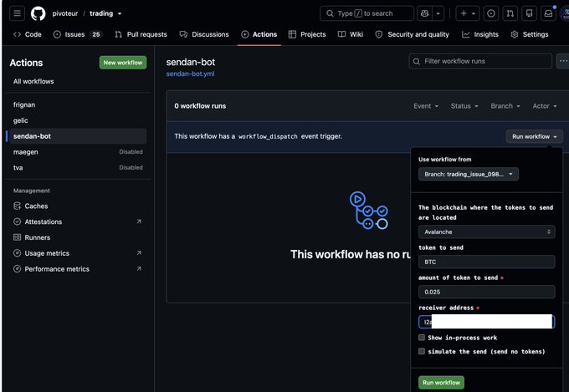
Task: Enable simulate the send checkbox
Action: pyautogui.click(x=421, y=351)
